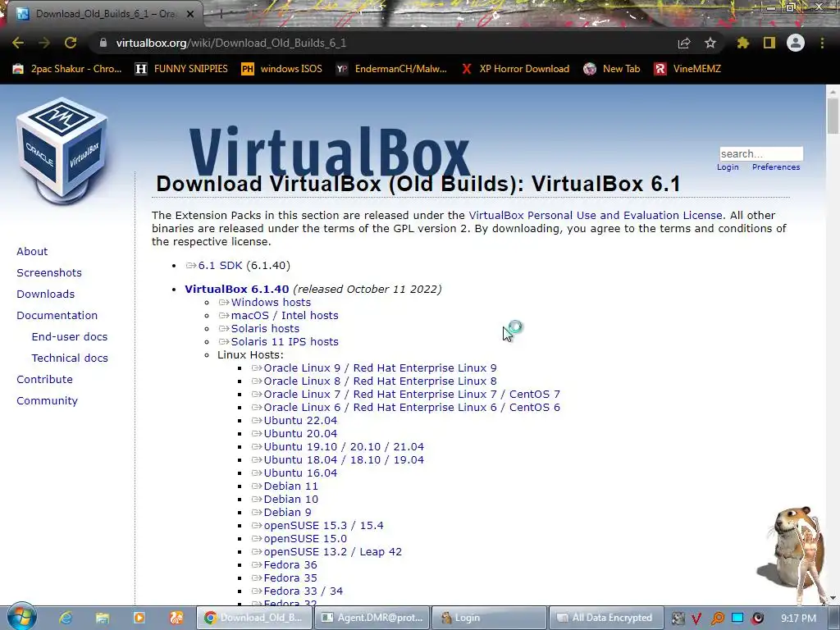Open a new tab with plus button
The width and height of the screenshot is (840, 630).
coord(220,14)
